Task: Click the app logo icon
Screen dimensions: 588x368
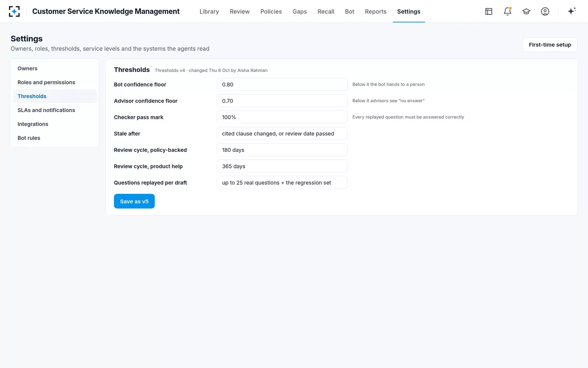Action: [14, 11]
